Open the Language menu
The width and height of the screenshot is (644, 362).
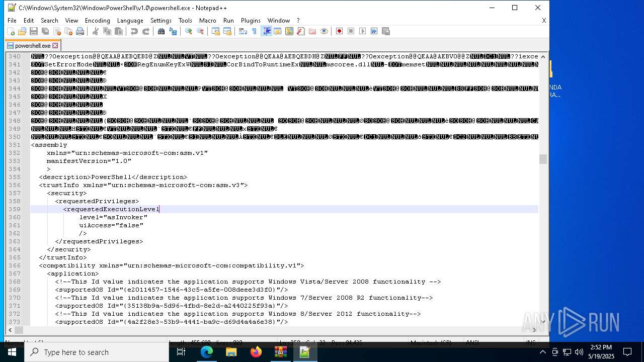[130, 21]
